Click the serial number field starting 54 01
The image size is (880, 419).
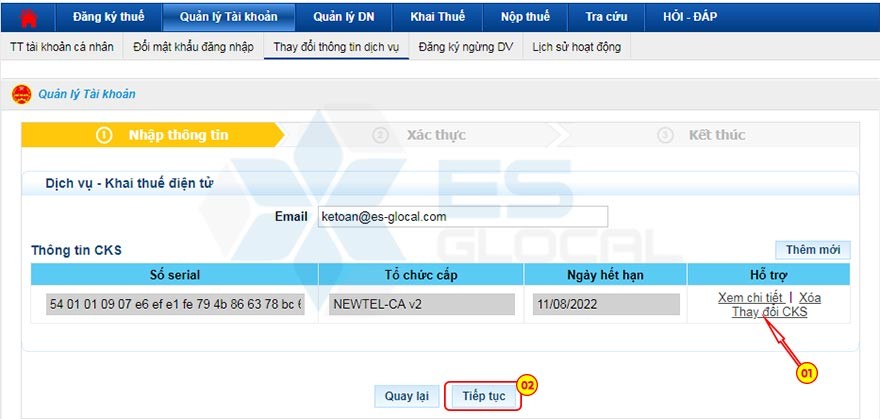pos(175,305)
